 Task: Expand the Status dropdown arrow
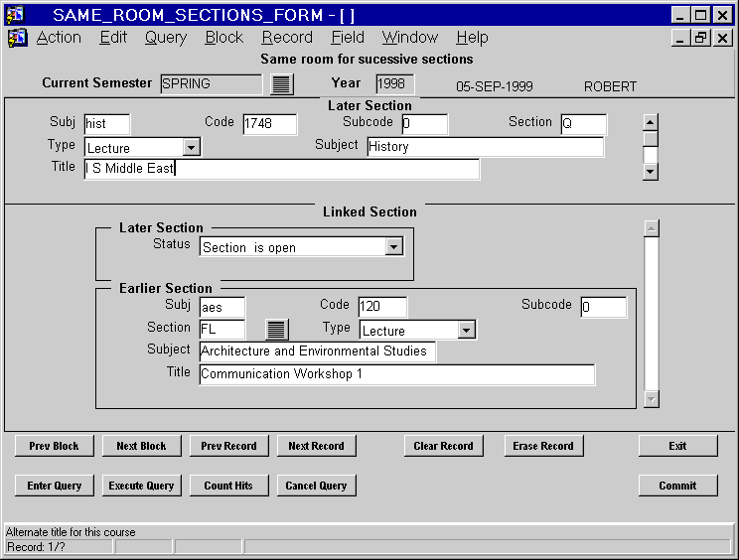[393, 246]
